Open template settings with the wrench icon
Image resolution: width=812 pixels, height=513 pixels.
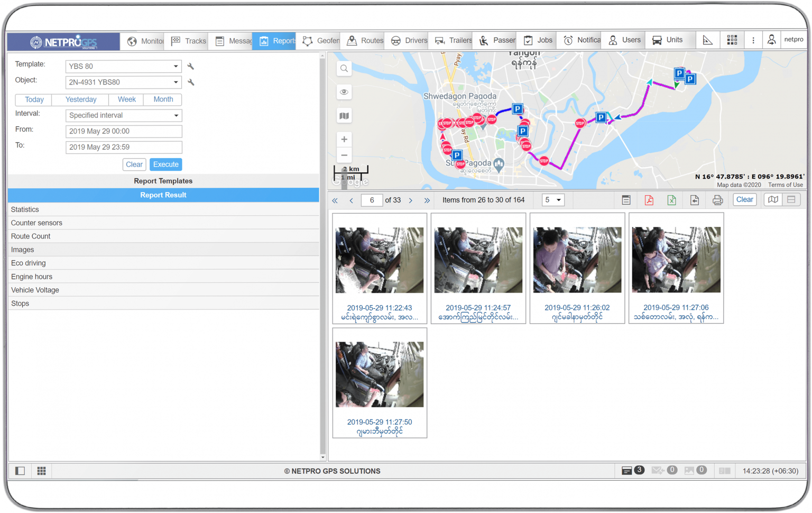190,66
